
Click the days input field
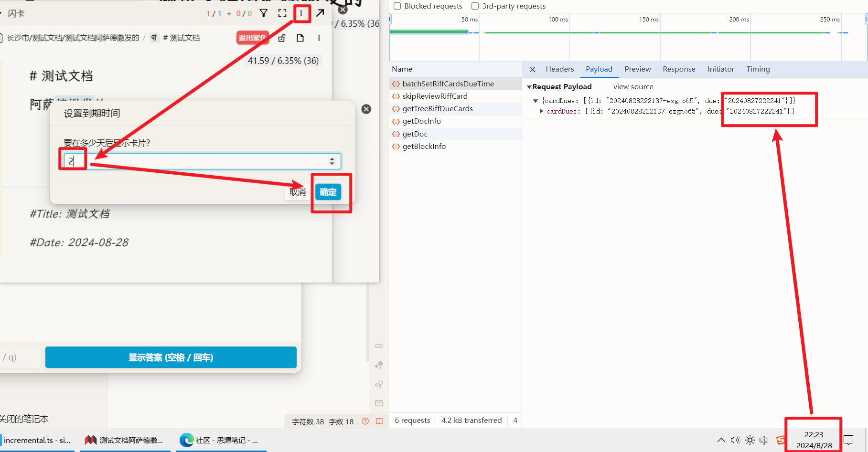click(x=203, y=161)
